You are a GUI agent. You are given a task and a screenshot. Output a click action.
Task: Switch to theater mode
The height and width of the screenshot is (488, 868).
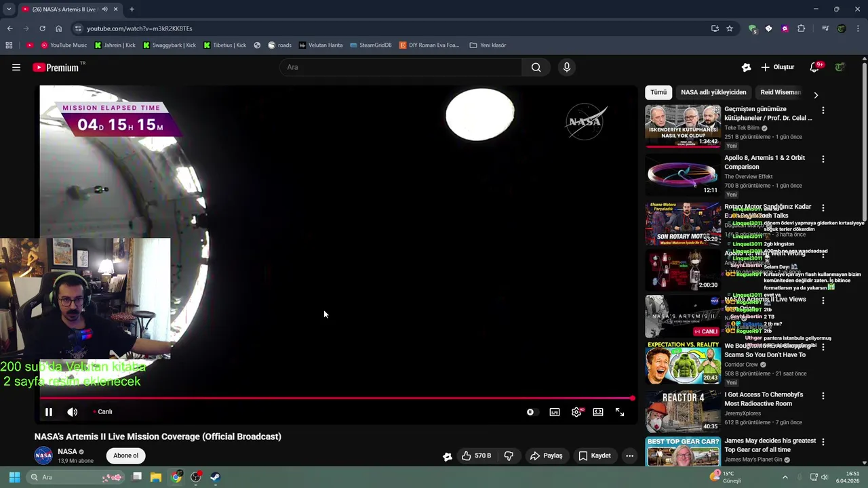pyautogui.click(x=598, y=411)
